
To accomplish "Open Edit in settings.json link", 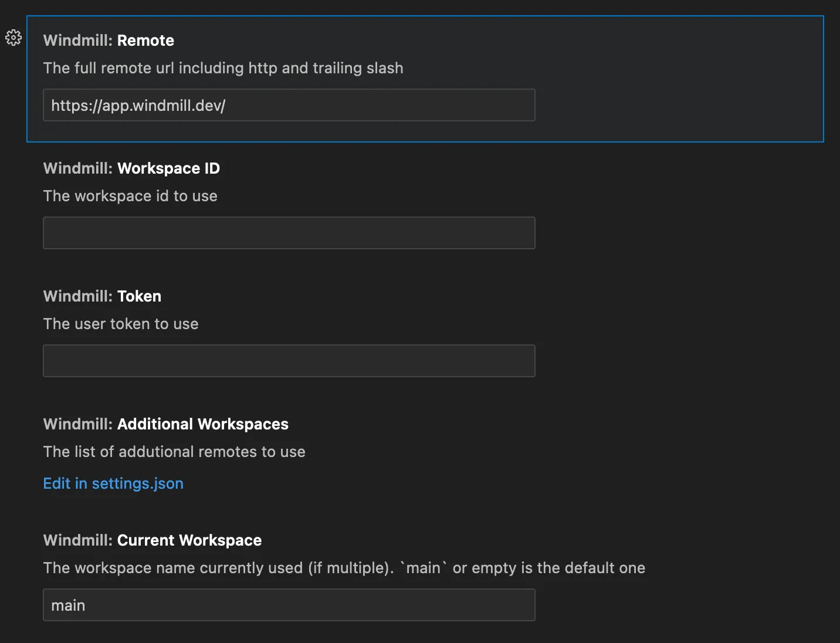I will coord(113,483).
